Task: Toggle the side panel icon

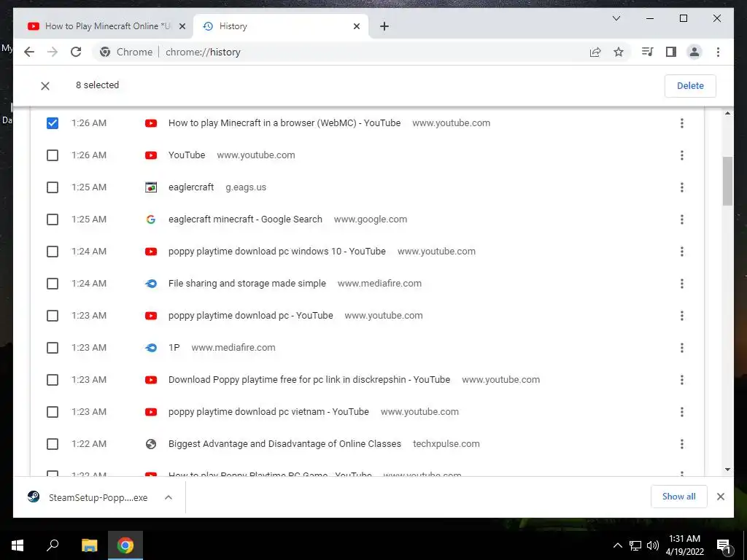Action: pos(671,52)
